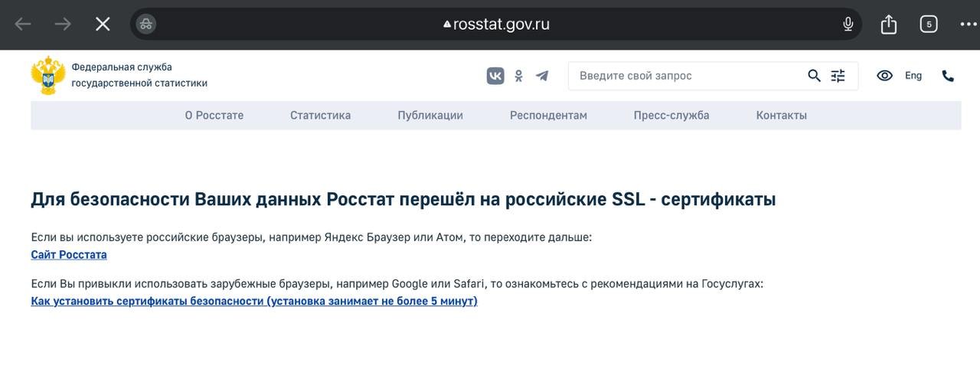The width and height of the screenshot is (980, 379).
Task: Toggle accessibility eye view mode
Action: 884,76
